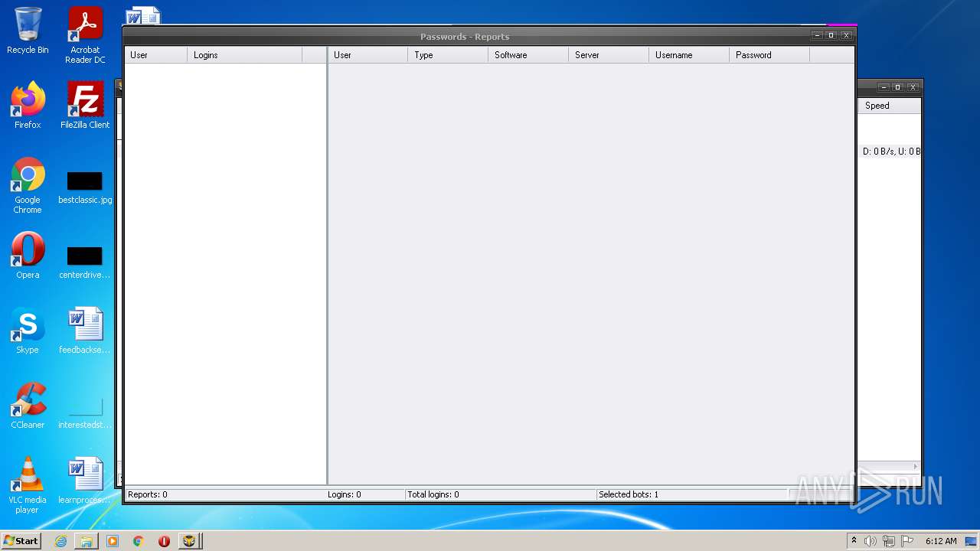Launch Opera desktop shortcut
Screen dimensions: 980x551
[x=28, y=256]
